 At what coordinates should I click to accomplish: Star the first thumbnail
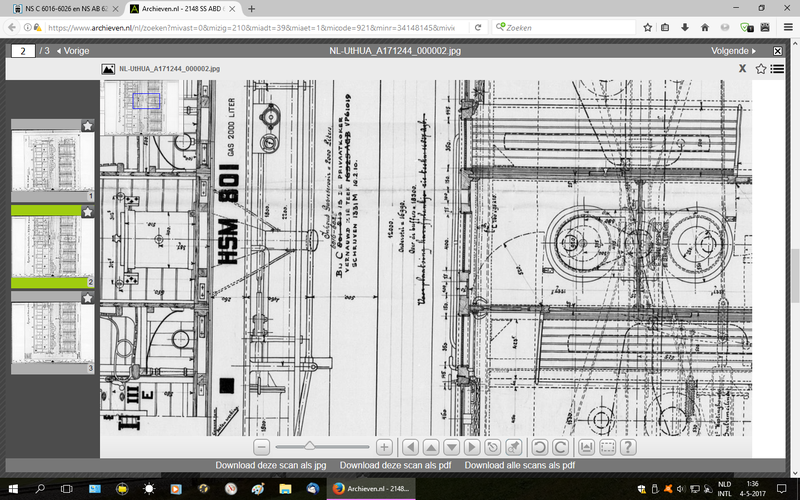[88, 126]
